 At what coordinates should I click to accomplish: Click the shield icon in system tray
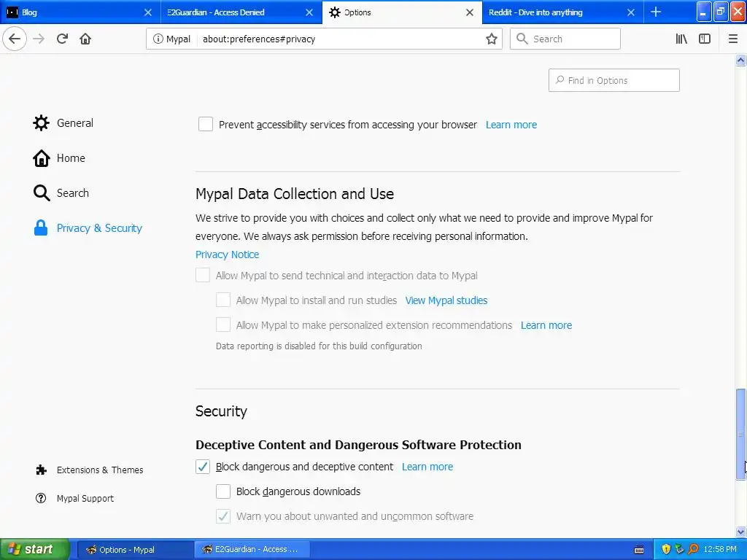666,549
